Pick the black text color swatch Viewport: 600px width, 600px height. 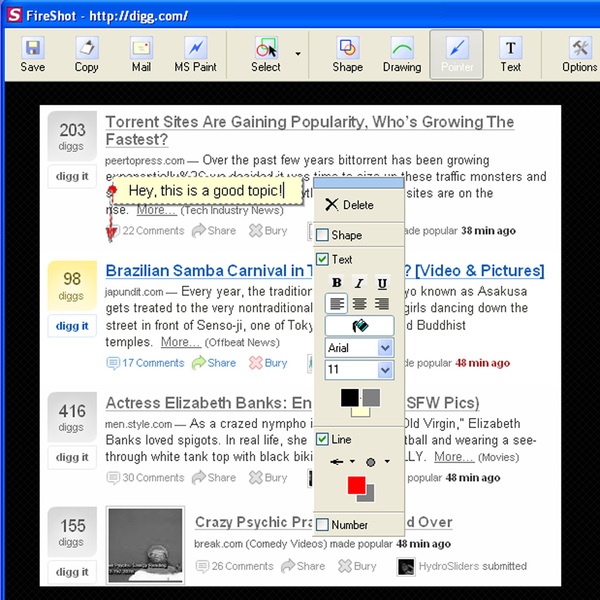(x=350, y=398)
